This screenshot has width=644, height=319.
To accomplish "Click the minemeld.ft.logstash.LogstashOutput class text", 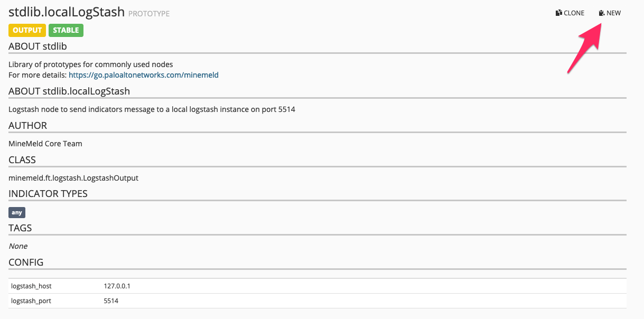I will pyautogui.click(x=73, y=178).
